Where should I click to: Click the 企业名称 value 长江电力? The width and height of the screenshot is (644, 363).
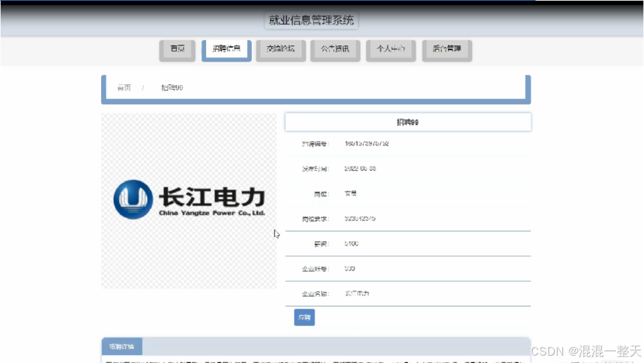(357, 293)
